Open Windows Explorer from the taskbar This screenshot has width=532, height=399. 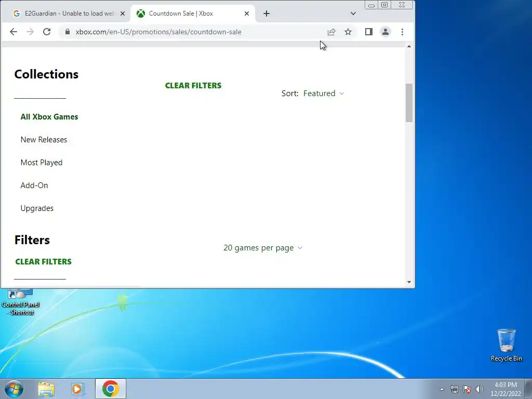coord(46,389)
